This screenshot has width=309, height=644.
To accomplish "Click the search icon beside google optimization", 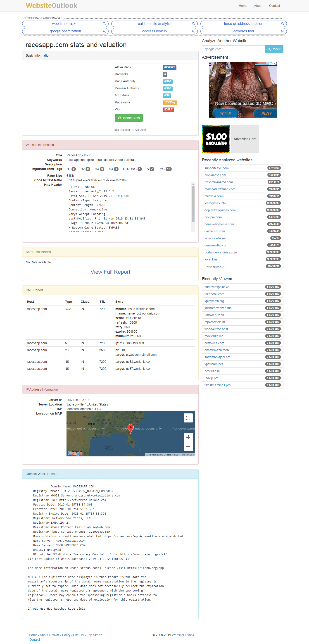I will click(x=104, y=31).
